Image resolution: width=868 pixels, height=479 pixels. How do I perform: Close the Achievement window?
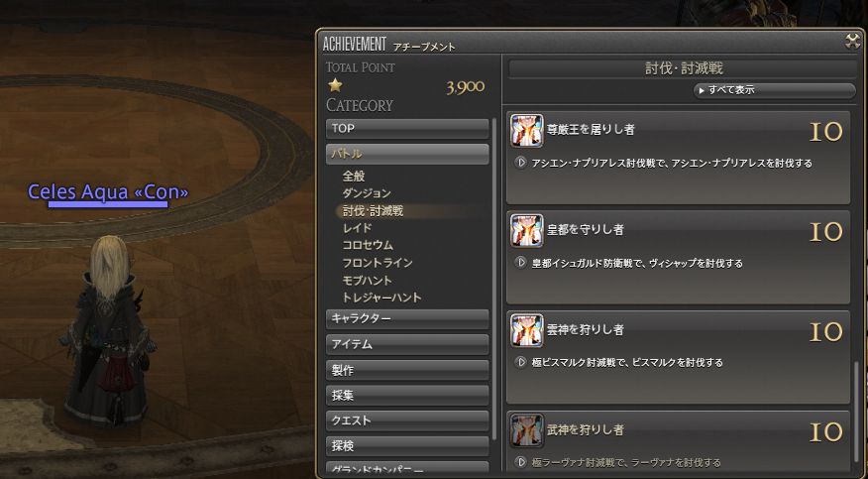(x=852, y=42)
